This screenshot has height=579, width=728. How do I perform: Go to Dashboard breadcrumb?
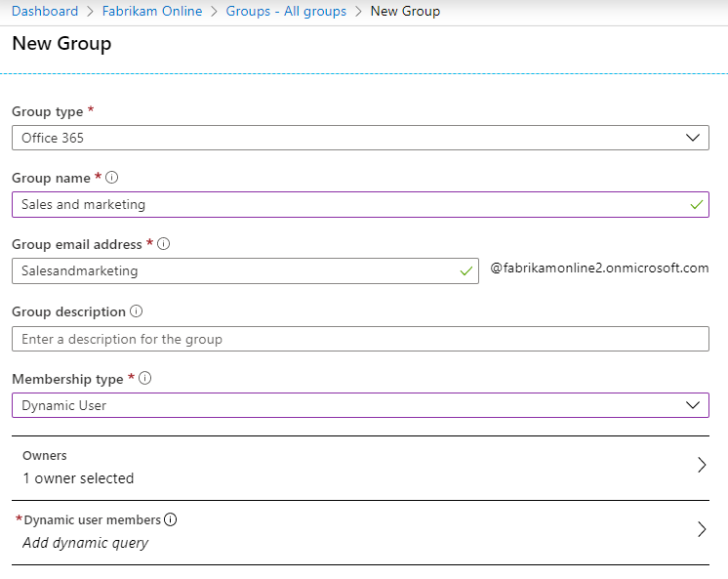click(x=45, y=12)
